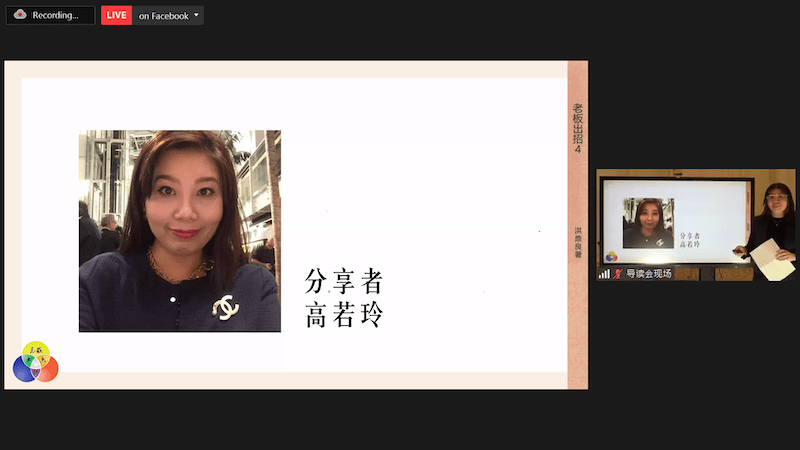The height and width of the screenshot is (450, 800).
Task: Expand the live on Facebook dropdown arrow
Action: point(196,16)
